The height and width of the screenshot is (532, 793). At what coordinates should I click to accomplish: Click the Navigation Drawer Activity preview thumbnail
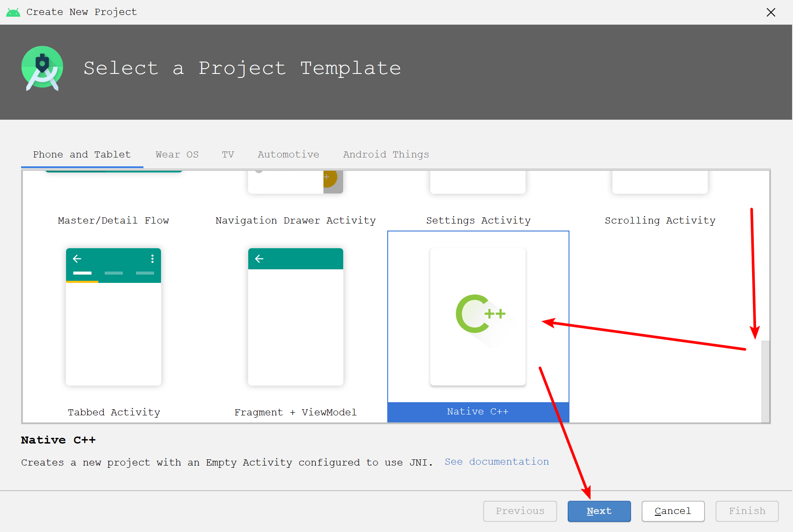point(295,182)
